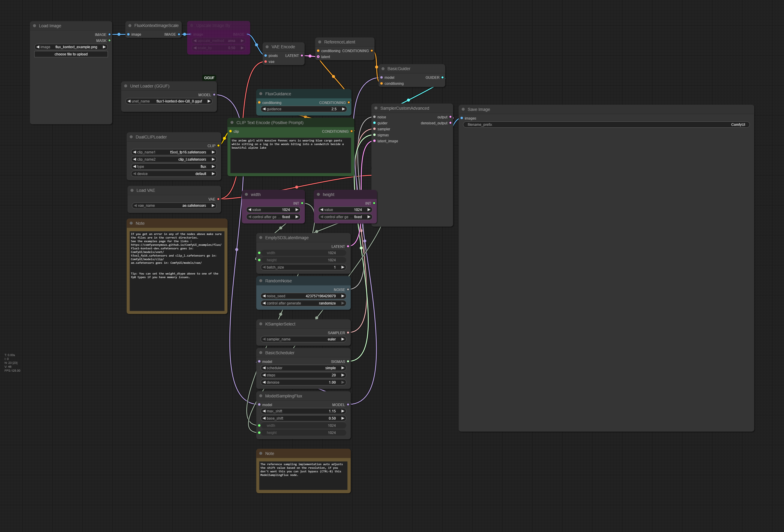This screenshot has height=532, width=784.
Task: Click the KSamplerSelect node's collapse dot
Action: click(261, 324)
